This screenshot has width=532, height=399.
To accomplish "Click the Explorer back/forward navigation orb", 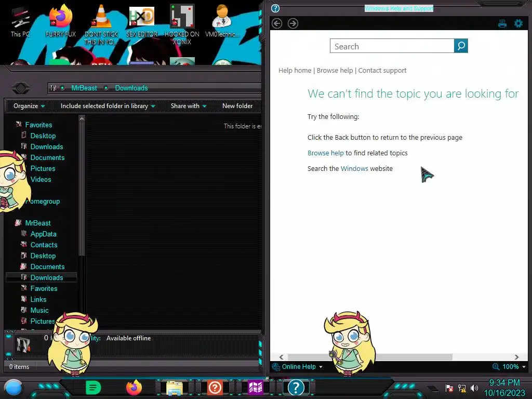I will pos(21,88).
